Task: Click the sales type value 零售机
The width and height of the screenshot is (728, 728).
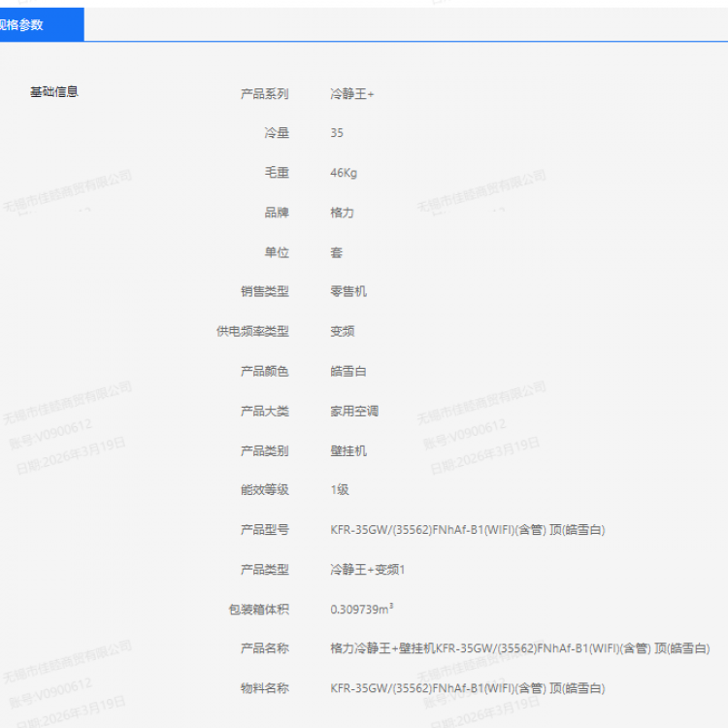Action: click(x=348, y=291)
